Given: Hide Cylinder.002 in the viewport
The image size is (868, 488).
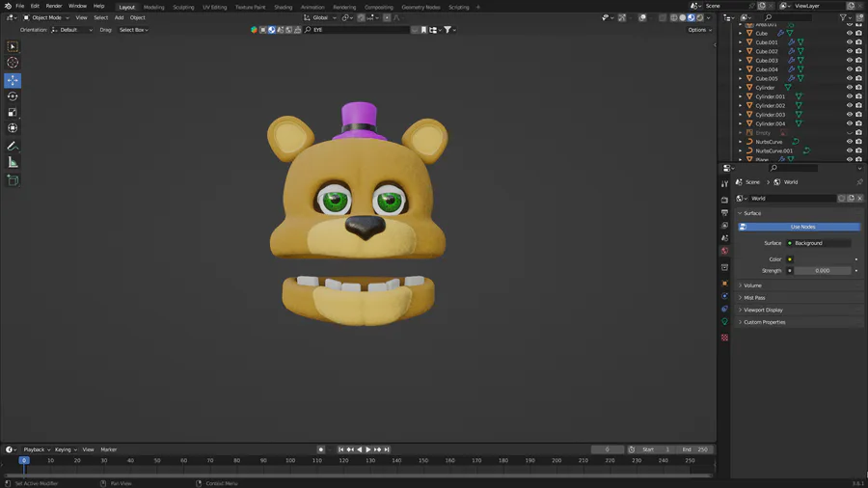Looking at the screenshot, I should pos(849,106).
